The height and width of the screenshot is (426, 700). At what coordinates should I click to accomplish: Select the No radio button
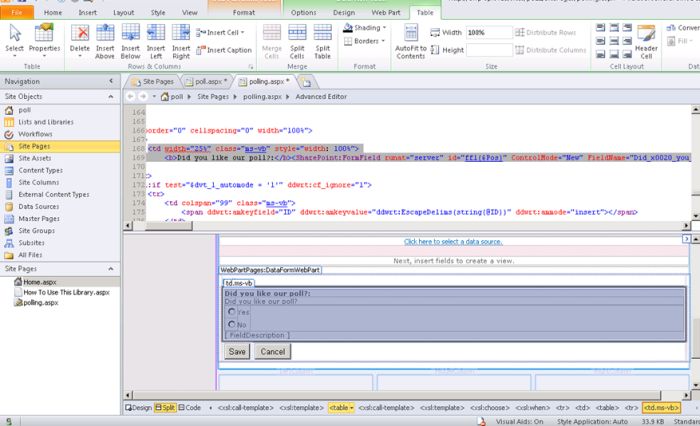point(232,324)
